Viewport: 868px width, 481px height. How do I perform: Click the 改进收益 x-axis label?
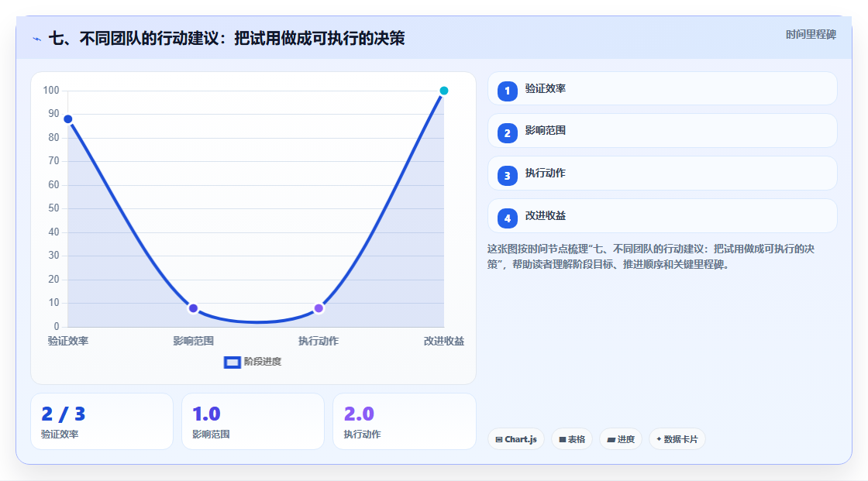pyautogui.click(x=444, y=341)
